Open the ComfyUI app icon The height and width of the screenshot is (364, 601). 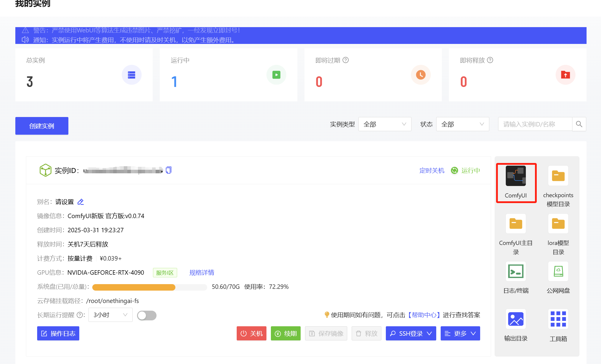coord(516,176)
